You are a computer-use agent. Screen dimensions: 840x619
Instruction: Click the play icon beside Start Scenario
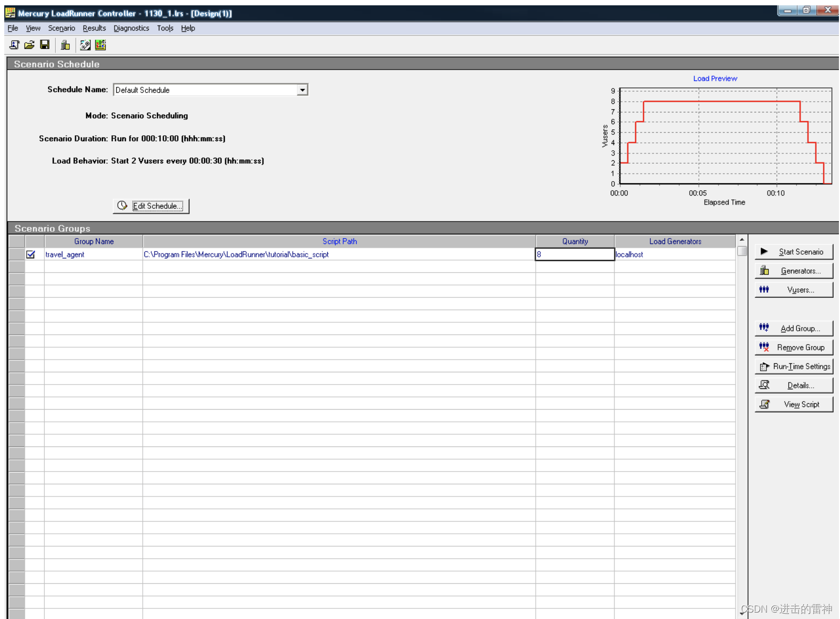click(764, 251)
